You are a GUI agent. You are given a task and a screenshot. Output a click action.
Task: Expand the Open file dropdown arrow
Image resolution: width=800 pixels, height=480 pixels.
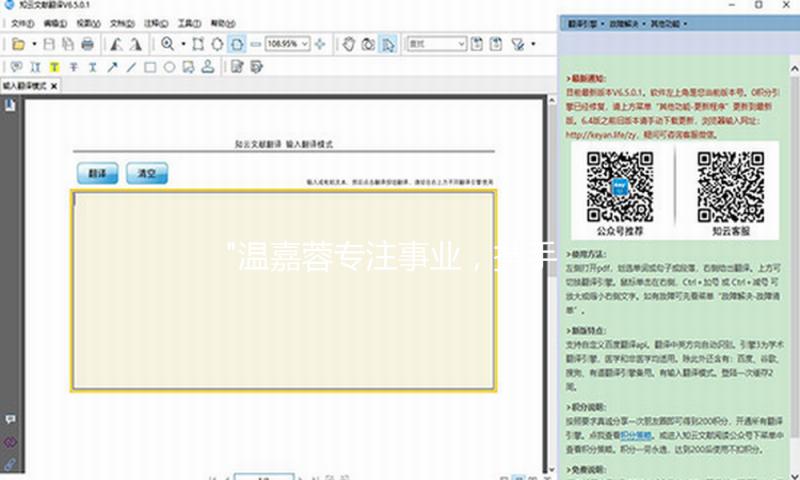coord(34,44)
